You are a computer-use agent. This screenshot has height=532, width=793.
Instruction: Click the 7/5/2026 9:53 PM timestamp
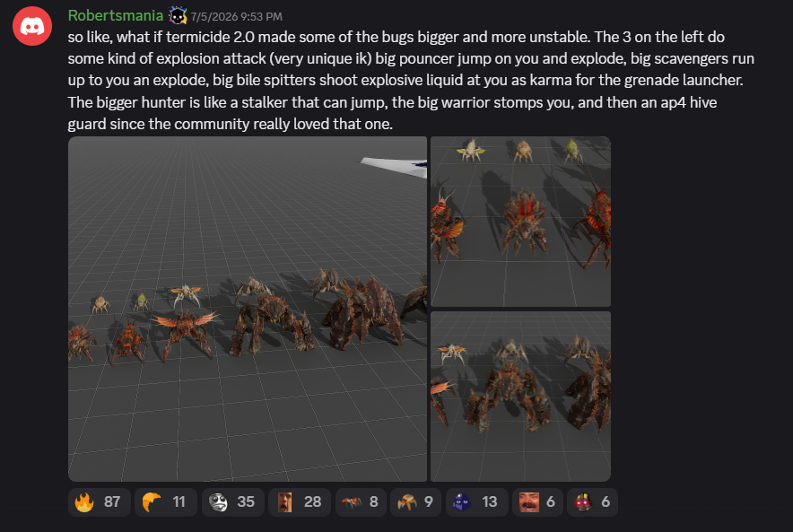pos(236,17)
